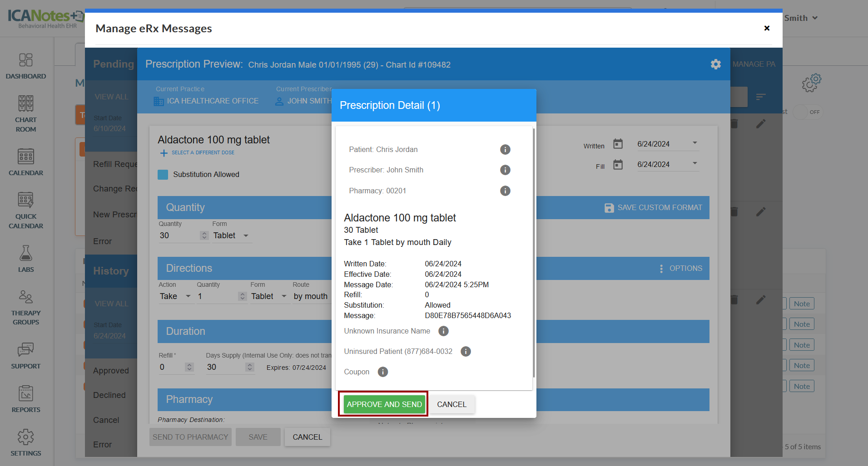Expand the Quantity Form Tablet dropdown
This screenshot has width=868, height=466.
(x=246, y=235)
